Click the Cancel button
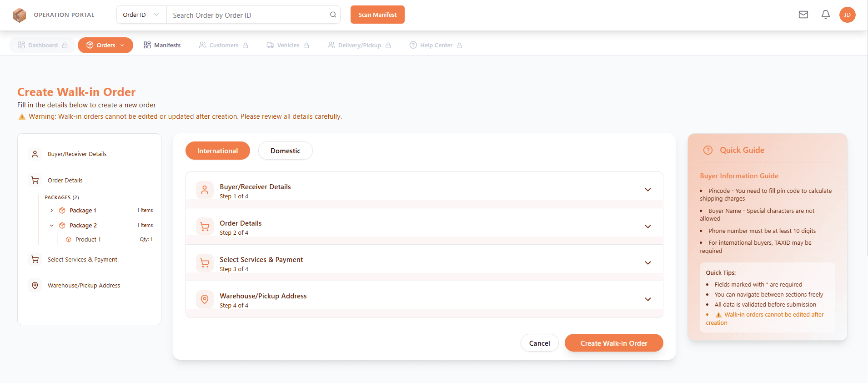This screenshot has width=868, height=383. coord(539,343)
